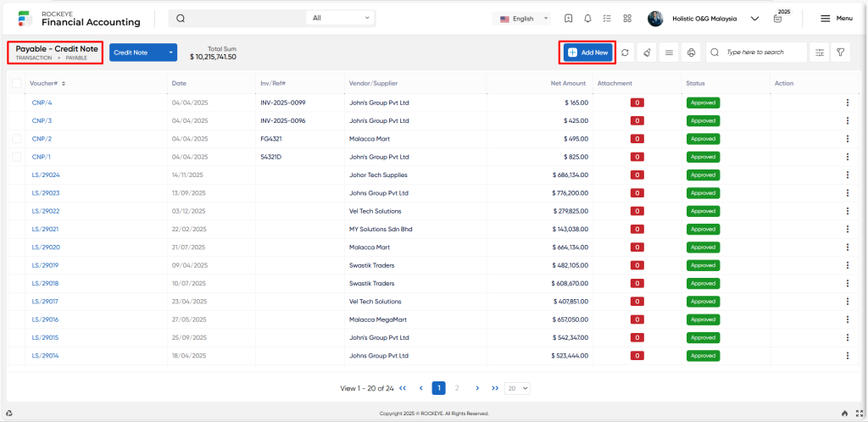Click INV-2025-0099 reference cell
Image resolution: width=868 pixels, height=422 pixels.
283,103
